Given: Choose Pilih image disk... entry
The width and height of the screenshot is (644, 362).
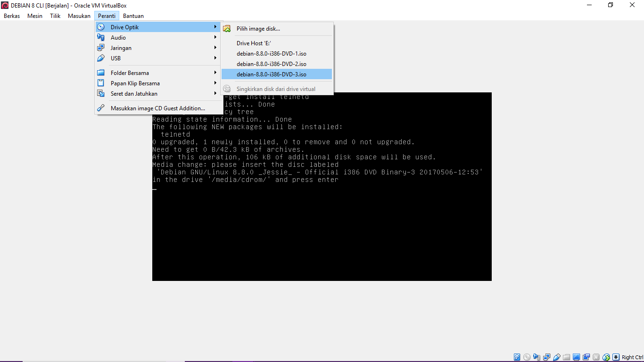Looking at the screenshot, I should pyautogui.click(x=277, y=28).
